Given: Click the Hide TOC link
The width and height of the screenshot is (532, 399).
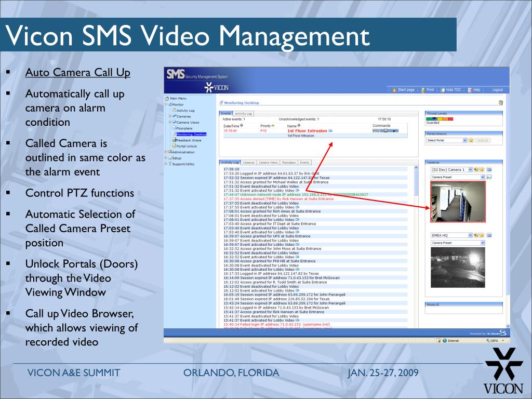Looking at the screenshot, I should 453,90.
